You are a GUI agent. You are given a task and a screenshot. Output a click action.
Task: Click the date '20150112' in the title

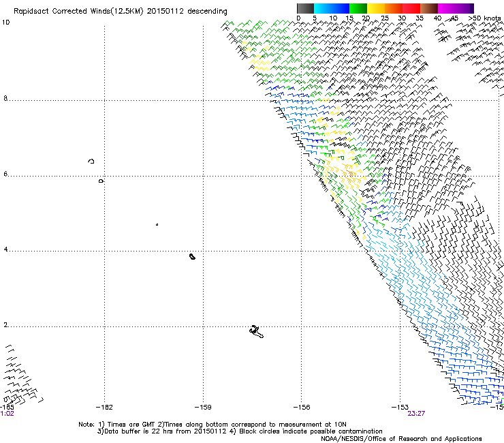pyautogui.click(x=166, y=11)
